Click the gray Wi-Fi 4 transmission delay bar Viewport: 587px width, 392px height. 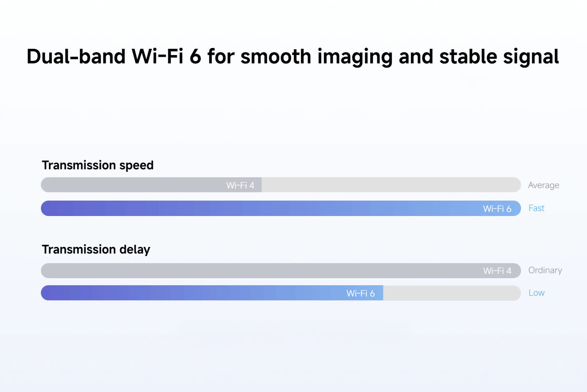pyautogui.click(x=250, y=271)
